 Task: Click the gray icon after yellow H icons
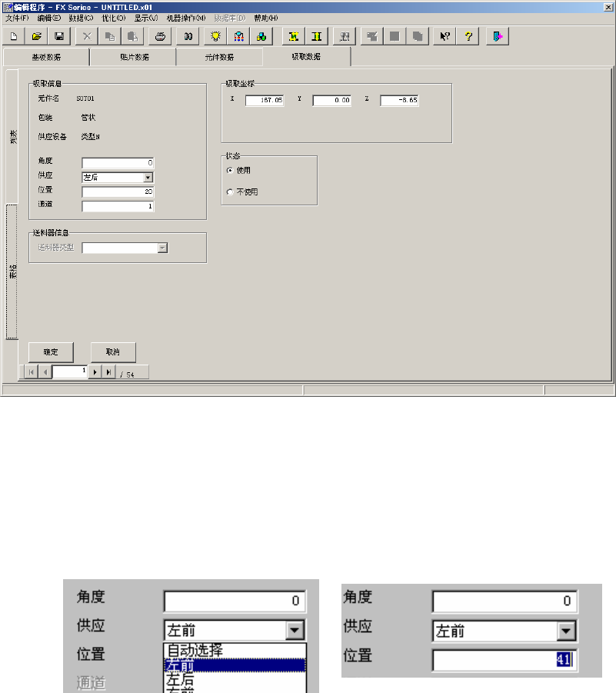click(345, 36)
